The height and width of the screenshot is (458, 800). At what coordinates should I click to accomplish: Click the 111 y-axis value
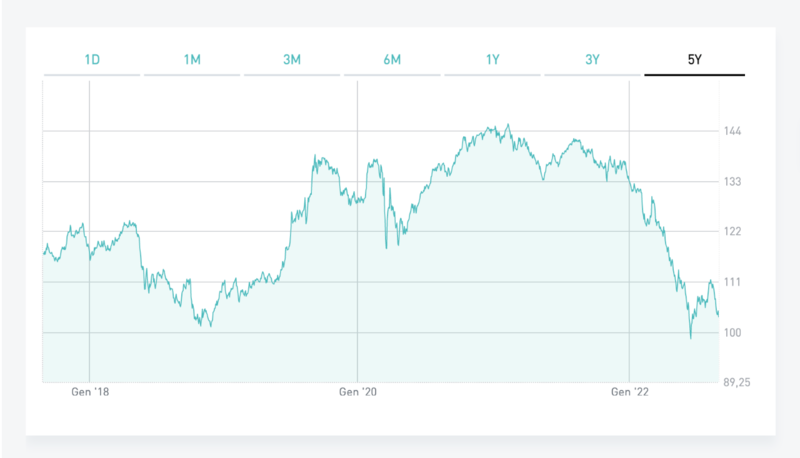point(731,282)
